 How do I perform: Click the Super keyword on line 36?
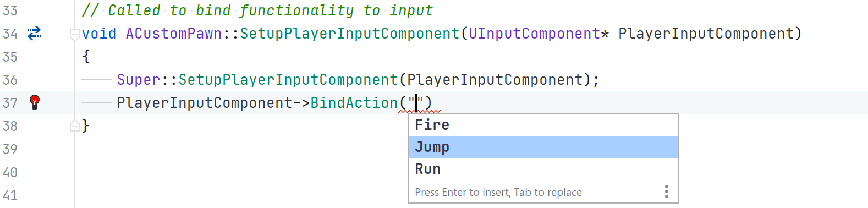(139, 80)
